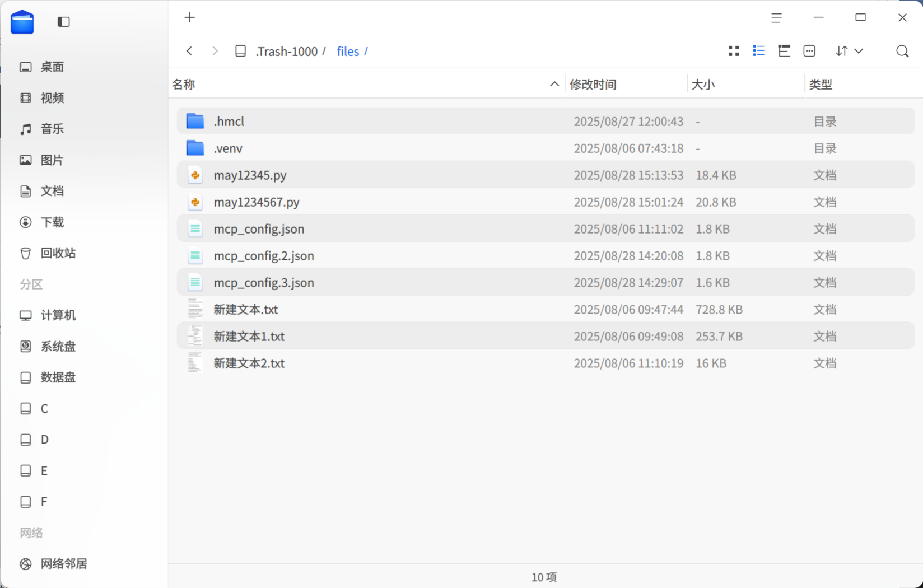Toggle name sort direction arrow
The width and height of the screenshot is (923, 588).
point(554,84)
